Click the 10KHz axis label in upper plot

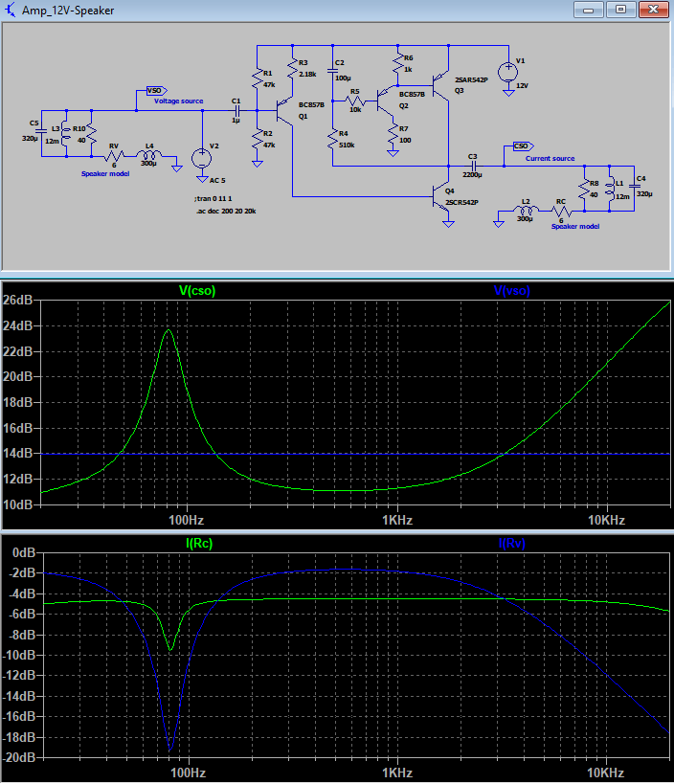point(606,520)
